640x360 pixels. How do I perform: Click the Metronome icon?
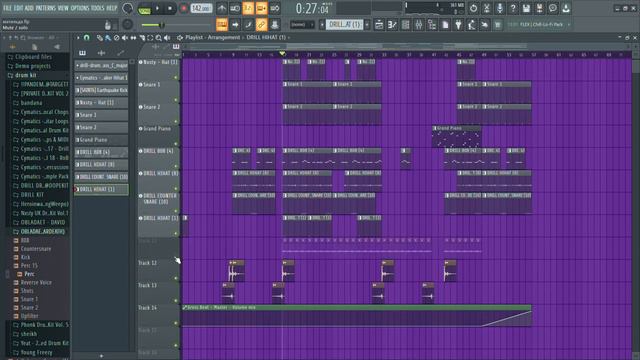(x=222, y=8)
